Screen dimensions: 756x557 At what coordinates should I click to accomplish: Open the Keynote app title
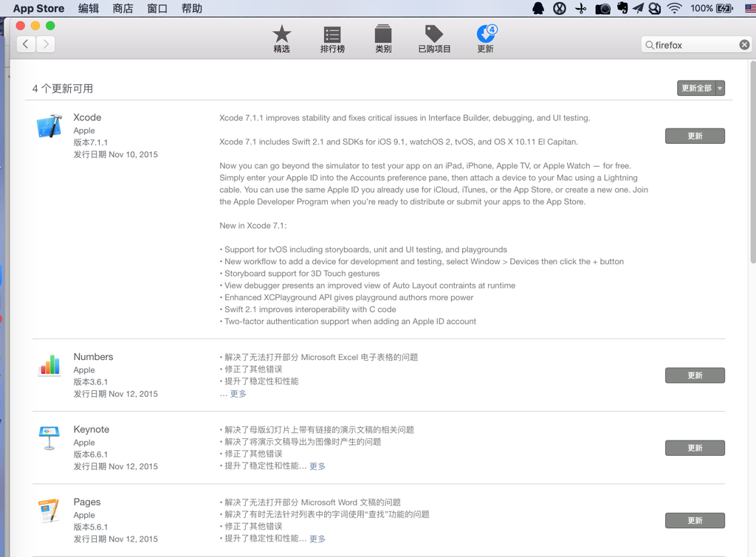[x=91, y=429]
